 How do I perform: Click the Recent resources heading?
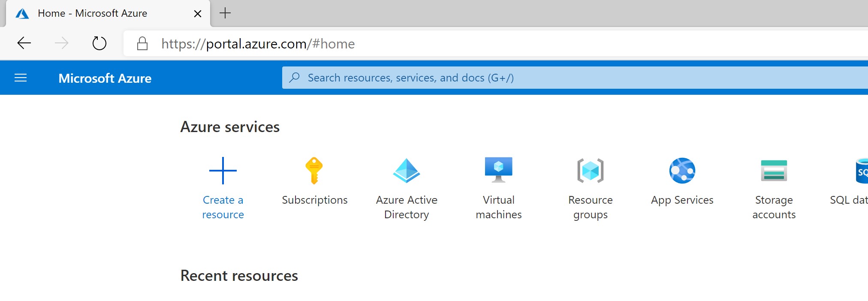(x=239, y=276)
